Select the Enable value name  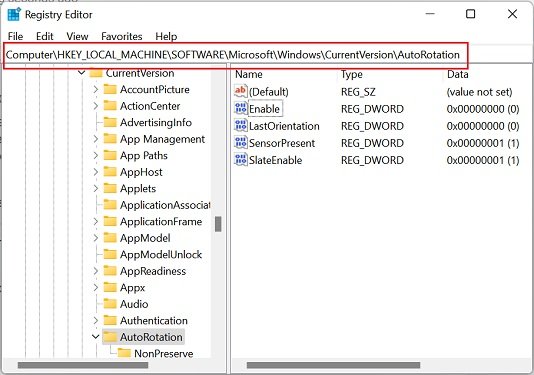click(264, 109)
